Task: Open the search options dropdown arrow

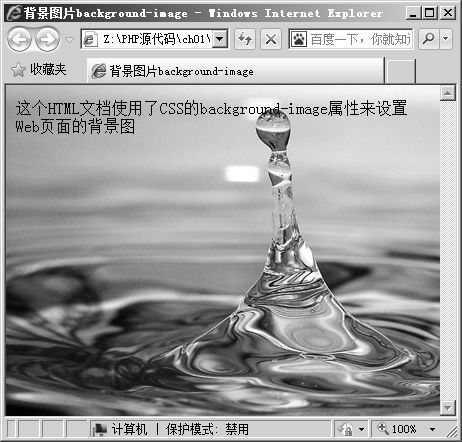Action: click(446, 39)
